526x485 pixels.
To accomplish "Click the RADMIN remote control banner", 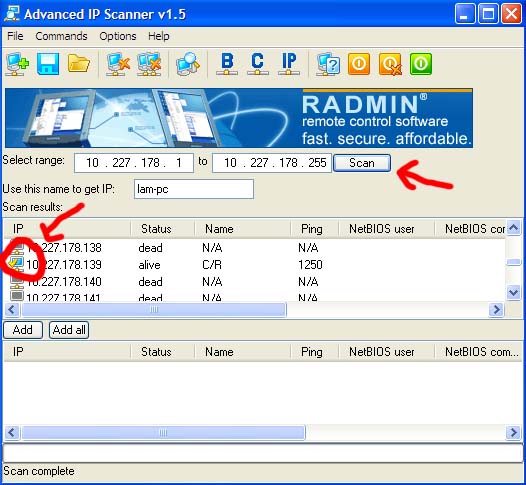I will click(239, 118).
